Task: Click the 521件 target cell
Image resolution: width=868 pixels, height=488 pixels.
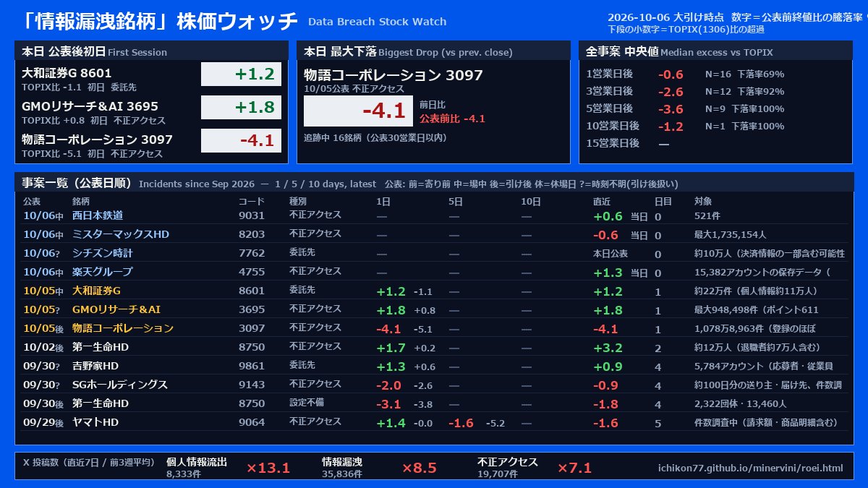Action: coord(707,215)
